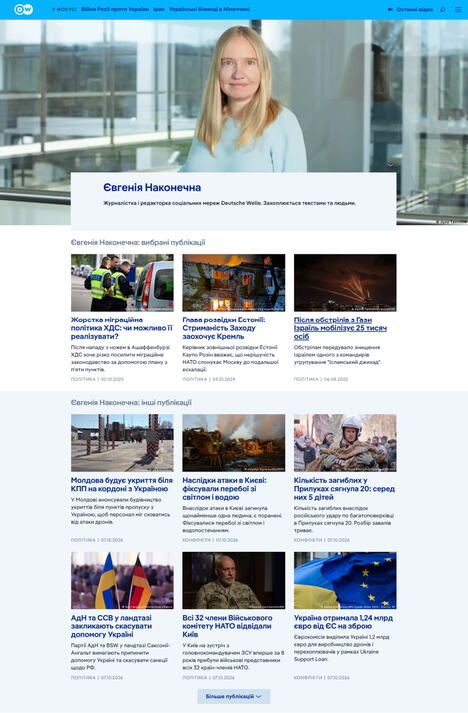Open the DW logo home link
Image resolution: width=468 pixels, height=713 pixels.
23,9
